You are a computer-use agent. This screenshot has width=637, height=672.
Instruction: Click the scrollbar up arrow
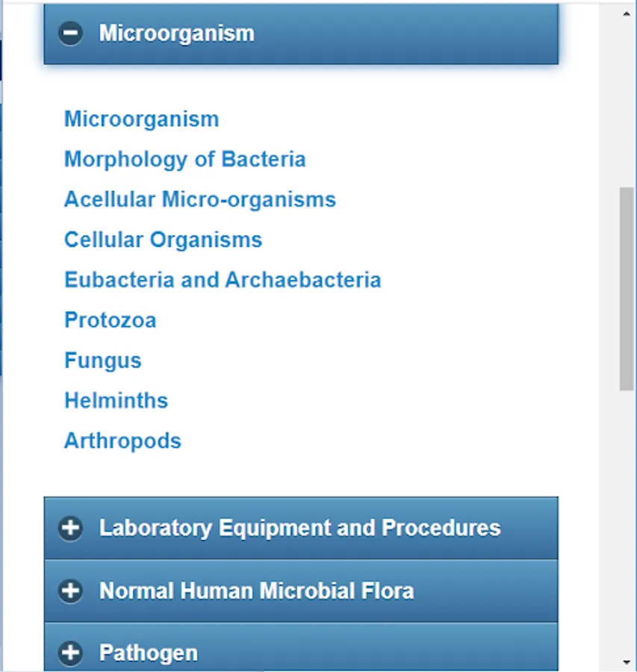tap(626, 13)
